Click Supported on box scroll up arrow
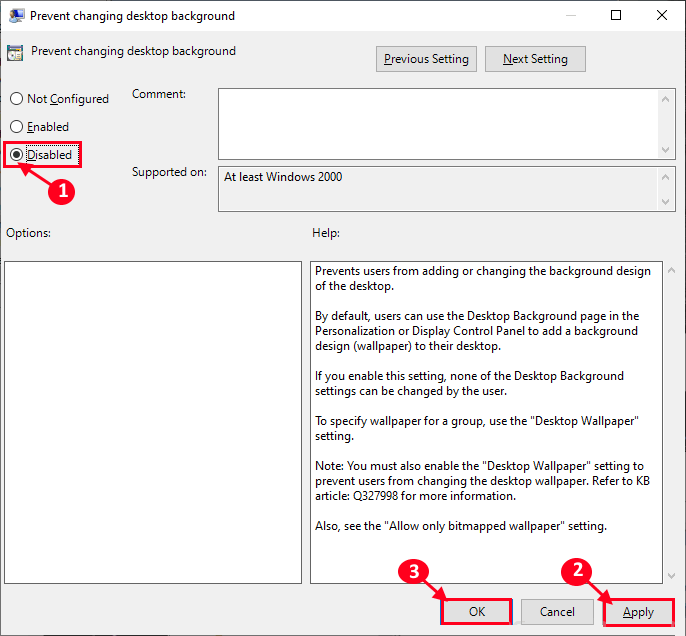 click(x=665, y=177)
